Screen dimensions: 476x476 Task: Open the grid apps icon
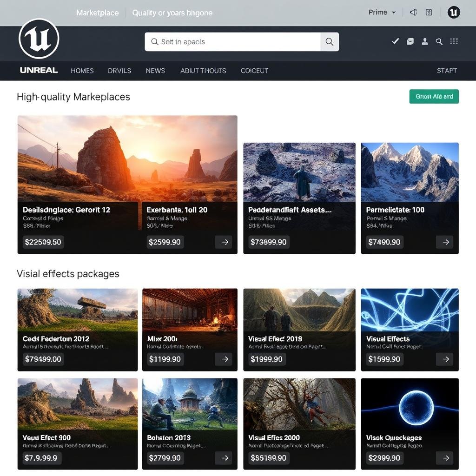[x=454, y=41]
